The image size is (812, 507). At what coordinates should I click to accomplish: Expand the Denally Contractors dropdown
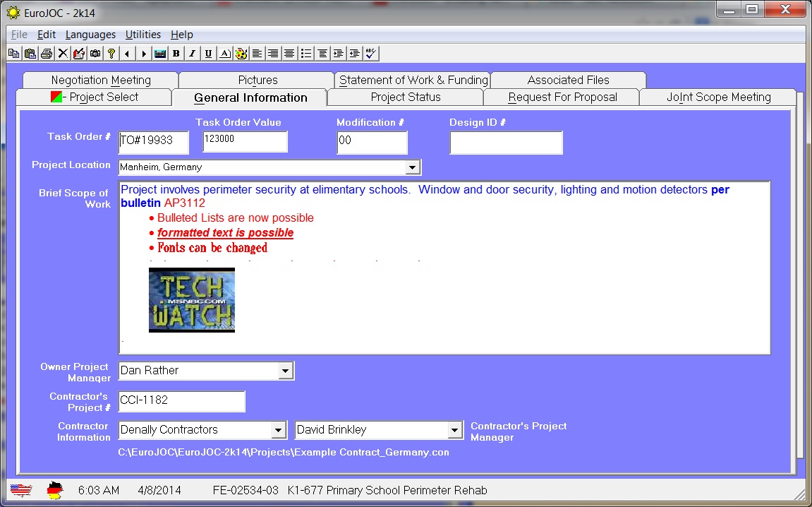[x=278, y=430]
